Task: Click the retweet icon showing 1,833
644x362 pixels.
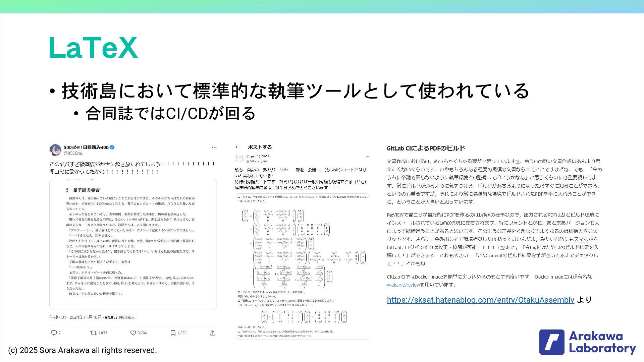Action: click(93, 333)
